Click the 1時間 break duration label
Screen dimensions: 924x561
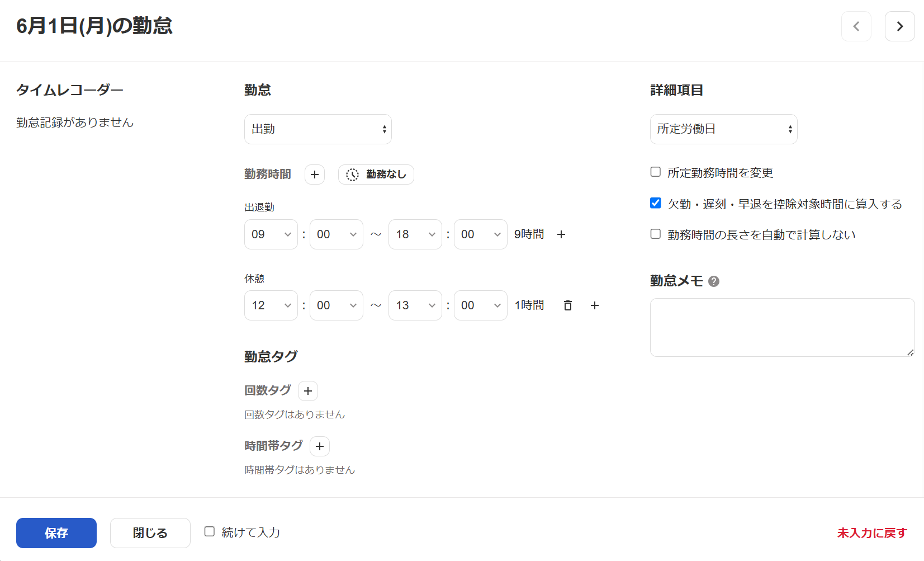pos(529,305)
